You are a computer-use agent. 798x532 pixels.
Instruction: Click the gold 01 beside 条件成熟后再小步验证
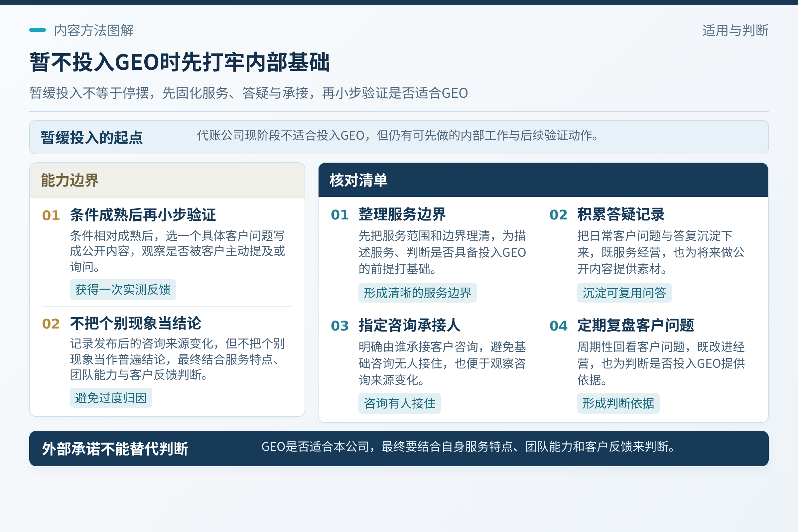51,215
